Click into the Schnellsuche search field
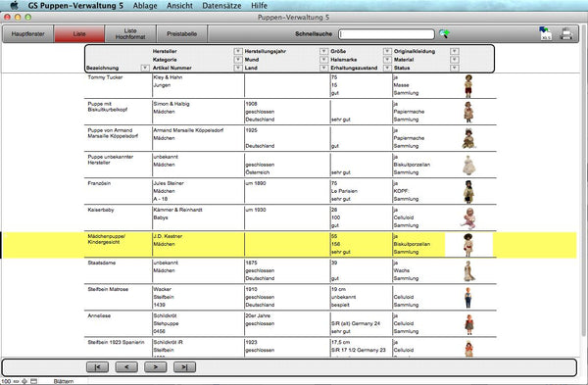Viewport: 588px width, 385px height. click(386, 34)
